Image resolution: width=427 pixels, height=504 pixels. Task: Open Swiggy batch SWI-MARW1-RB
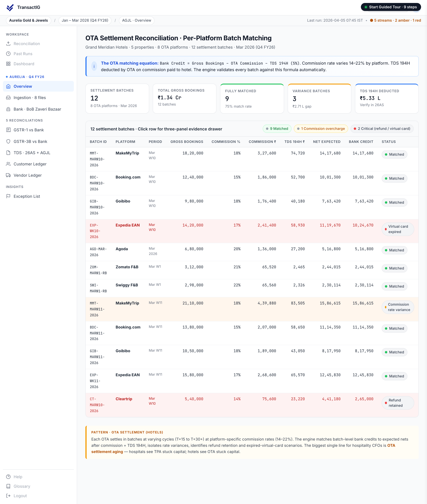[252, 288]
